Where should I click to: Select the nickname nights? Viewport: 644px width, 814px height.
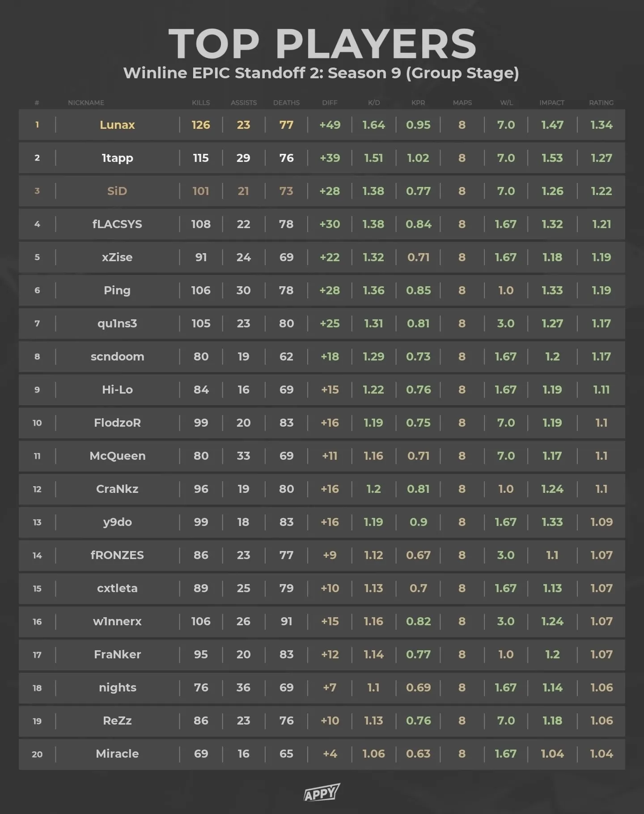tap(117, 688)
